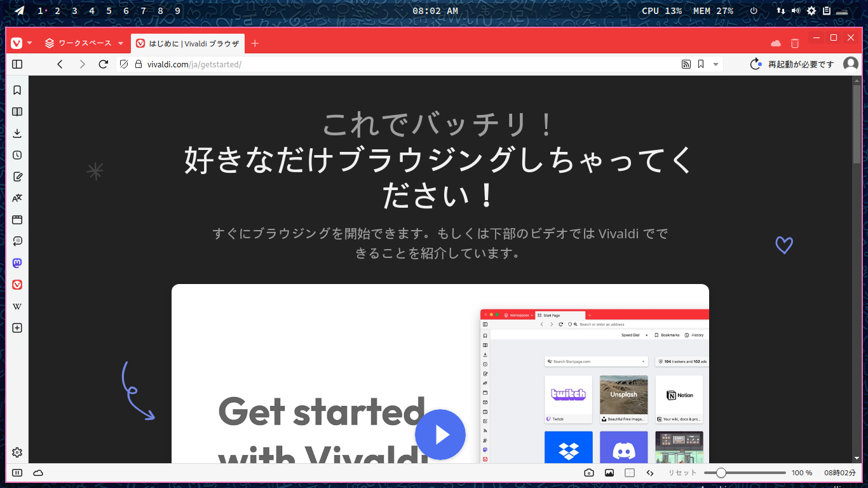
Task: Open the Downloads panel
Action: coord(17,133)
